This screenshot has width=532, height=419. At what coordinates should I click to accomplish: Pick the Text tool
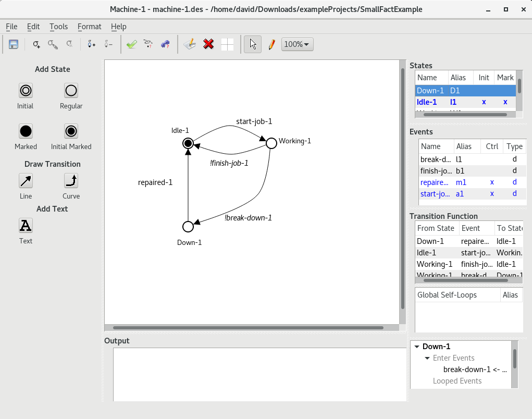26,226
